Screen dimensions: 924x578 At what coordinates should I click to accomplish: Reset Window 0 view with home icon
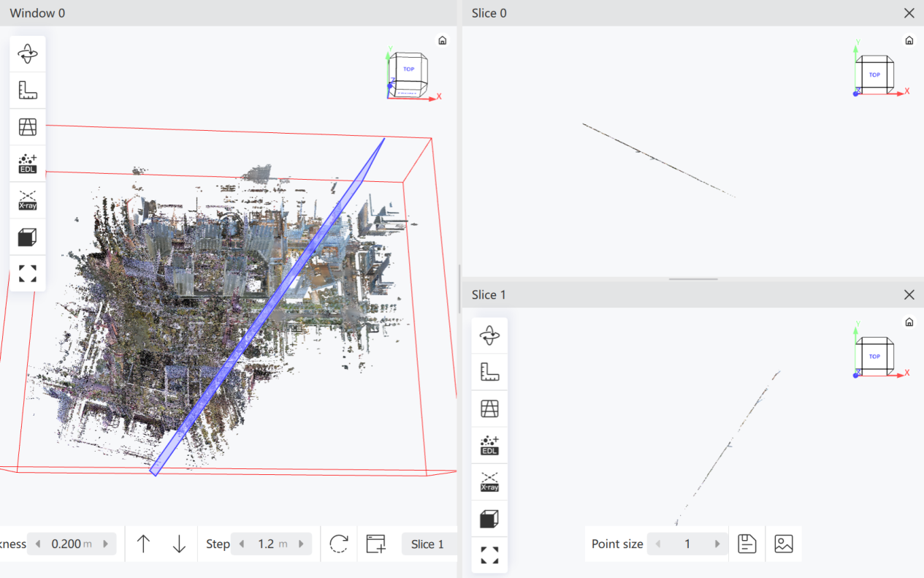(442, 40)
